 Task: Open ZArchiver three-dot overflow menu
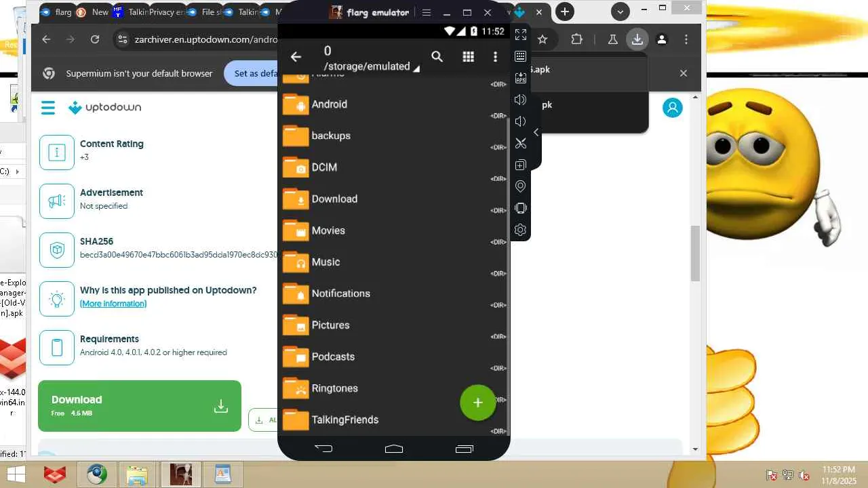point(496,57)
